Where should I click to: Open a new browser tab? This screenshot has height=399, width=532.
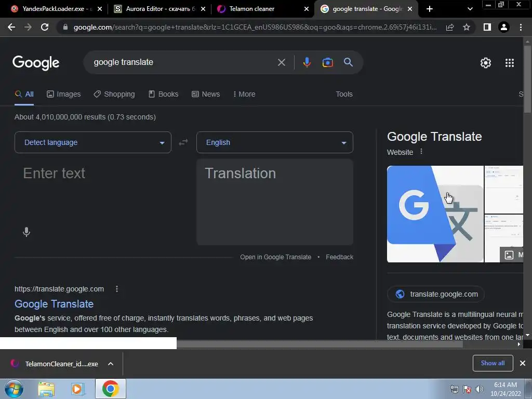tap(430, 9)
